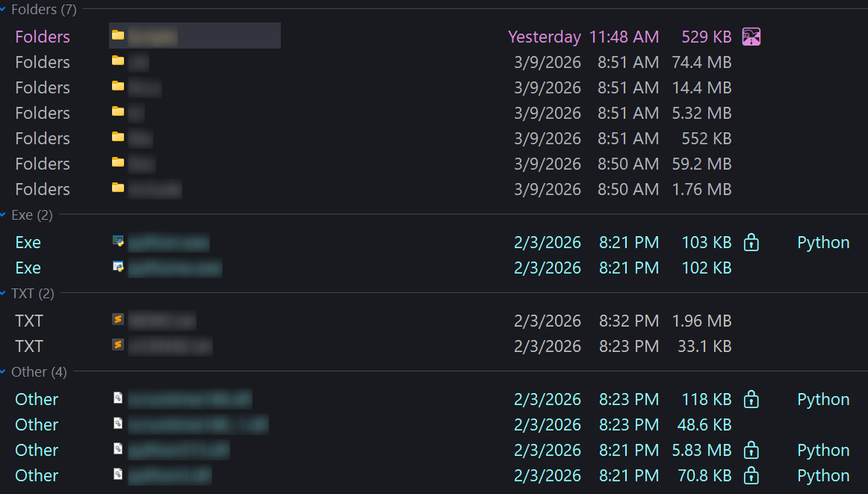Click the Python exe icon on the 102 KB row

[118, 266]
